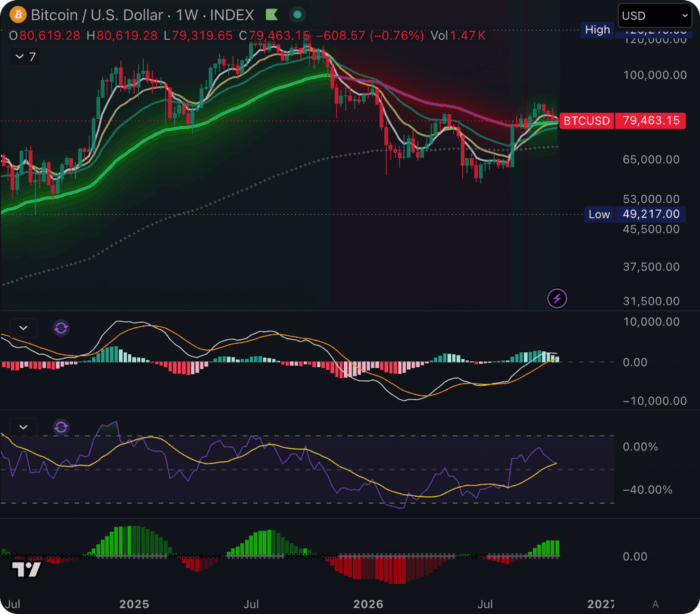700x614 pixels.
Task: Click the 37,500.00 price axis label
Action: 651,267
